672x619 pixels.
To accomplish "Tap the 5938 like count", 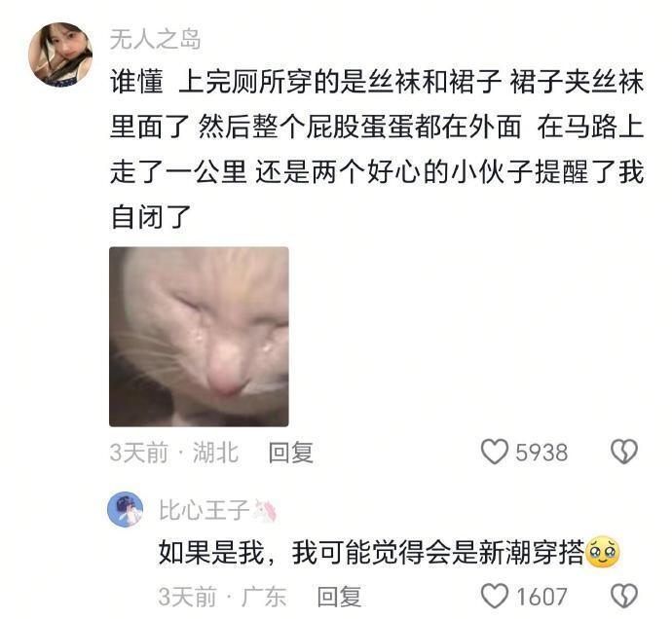I will tap(541, 453).
